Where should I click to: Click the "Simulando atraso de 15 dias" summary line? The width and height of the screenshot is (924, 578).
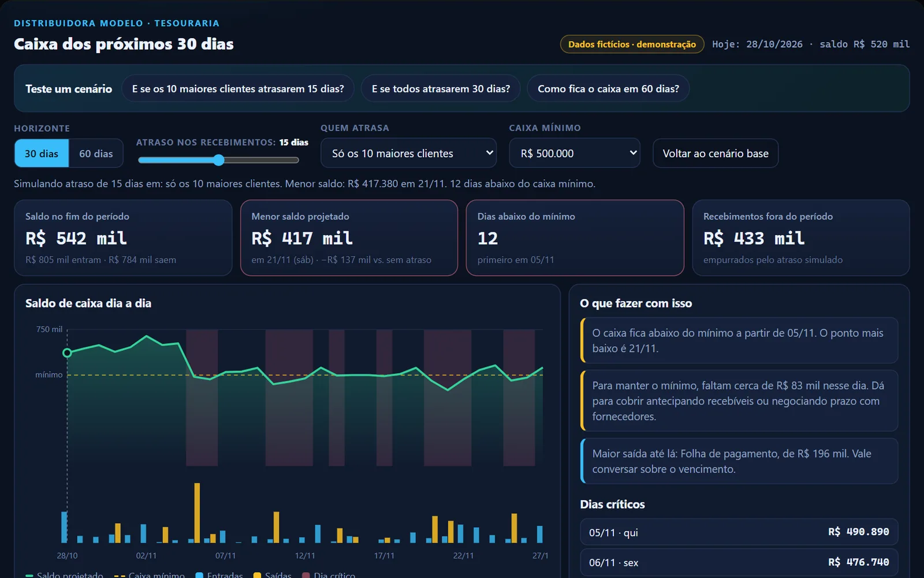point(304,184)
